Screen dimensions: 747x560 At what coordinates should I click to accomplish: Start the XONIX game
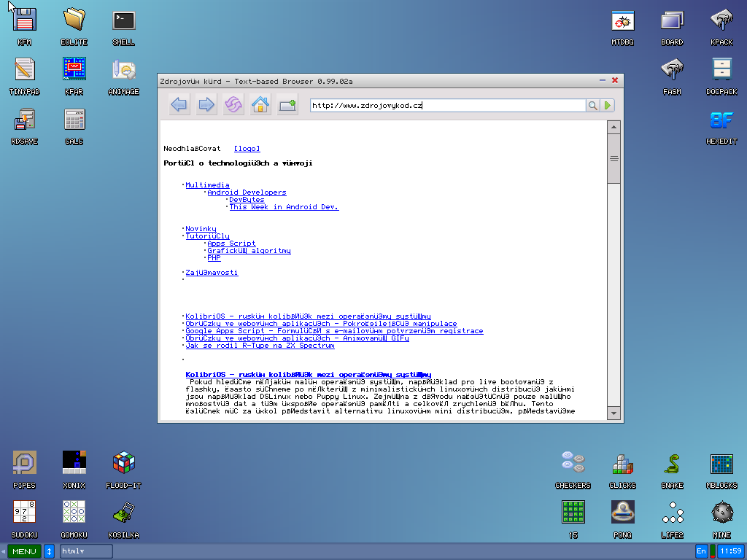(x=74, y=470)
